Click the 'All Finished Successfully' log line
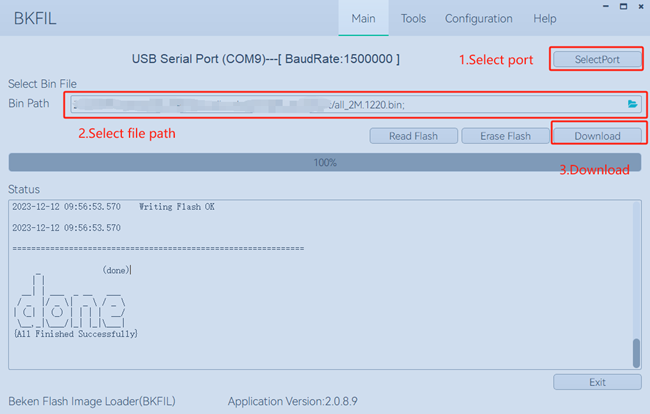Screen dimensions: 650x414 click(x=76, y=333)
